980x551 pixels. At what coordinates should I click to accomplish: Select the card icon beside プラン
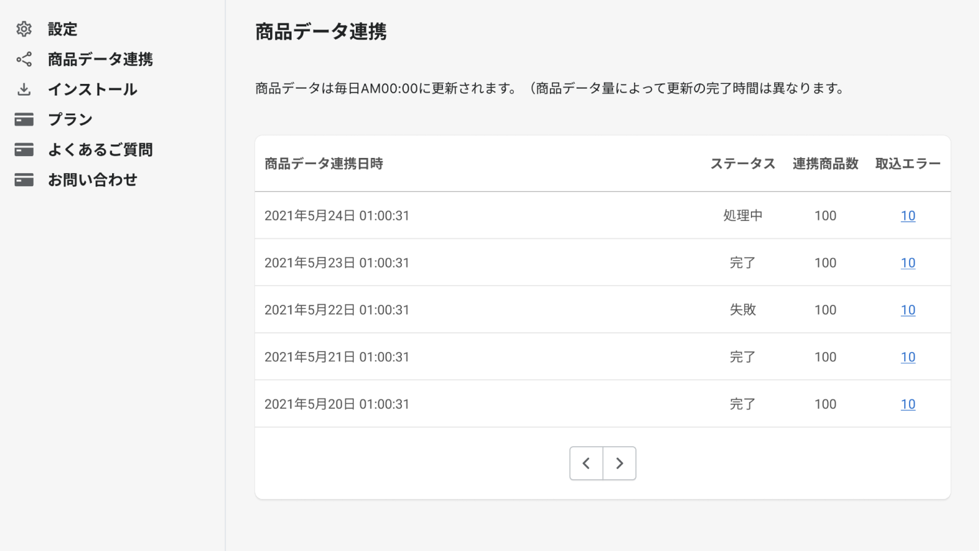click(x=24, y=119)
